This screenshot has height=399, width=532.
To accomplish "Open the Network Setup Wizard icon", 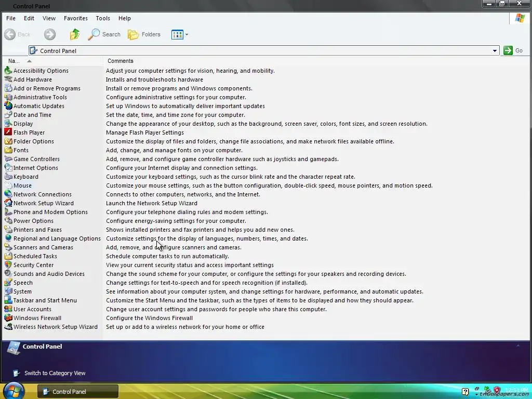I will 8,203.
